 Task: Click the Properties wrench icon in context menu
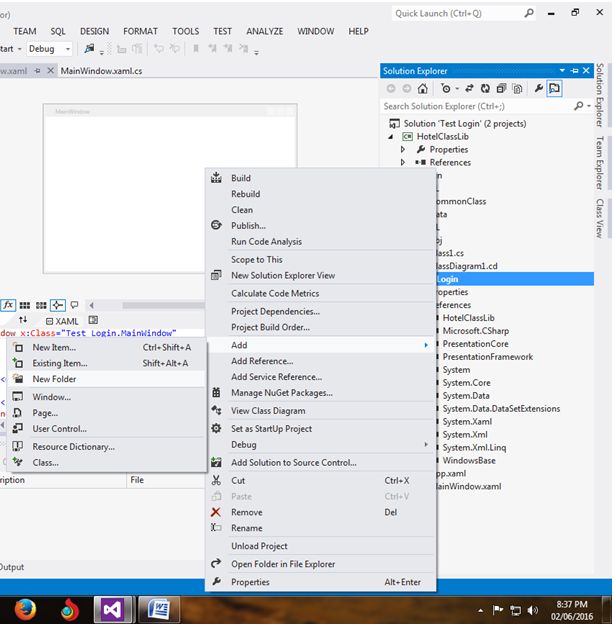(x=216, y=581)
